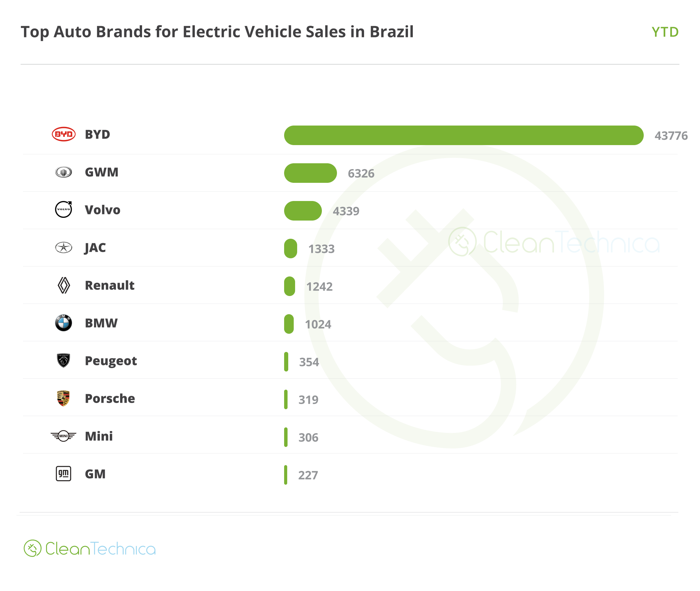The width and height of the screenshot is (700, 591).
Task: Click the GM square logo
Action: 63,474
